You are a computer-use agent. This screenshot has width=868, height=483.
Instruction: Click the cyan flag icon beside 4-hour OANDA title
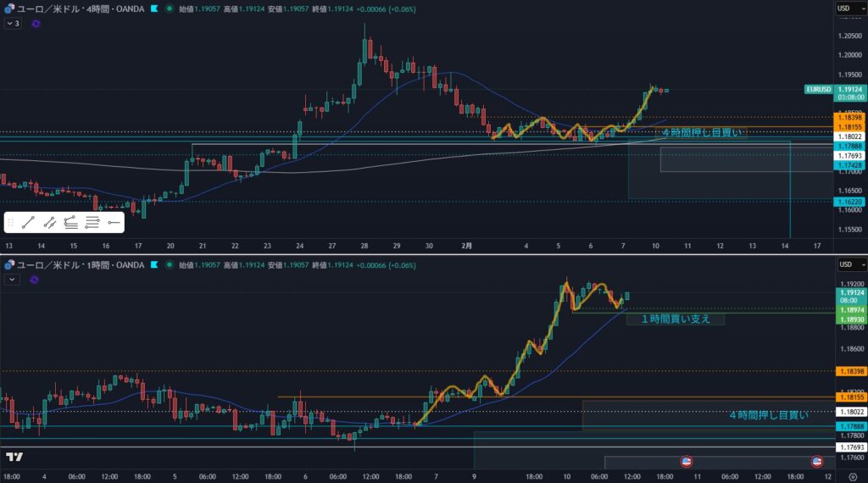pyautogui.click(x=153, y=8)
